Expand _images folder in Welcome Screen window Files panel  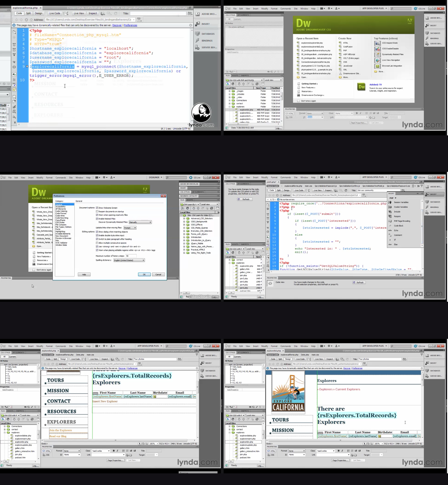229,91
